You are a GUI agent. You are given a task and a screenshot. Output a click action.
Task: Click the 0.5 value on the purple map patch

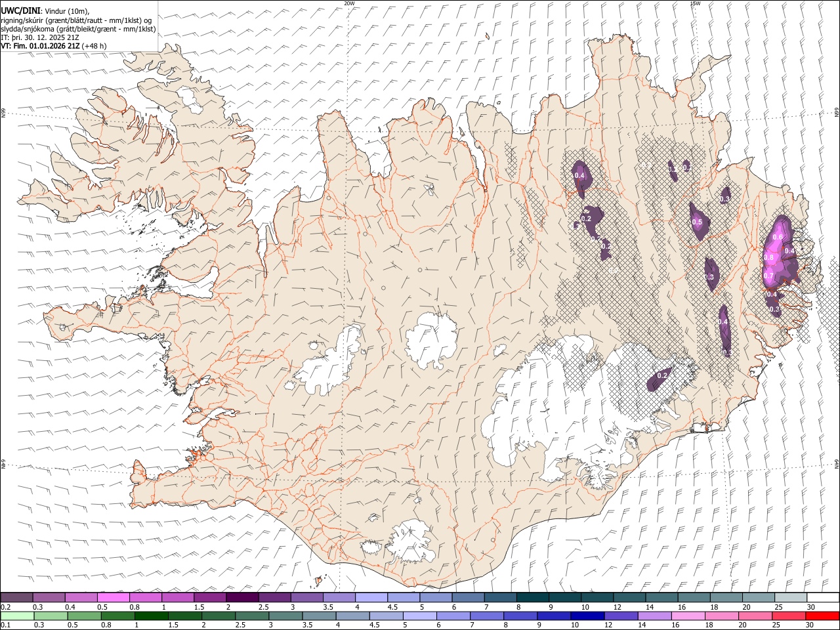point(697,222)
